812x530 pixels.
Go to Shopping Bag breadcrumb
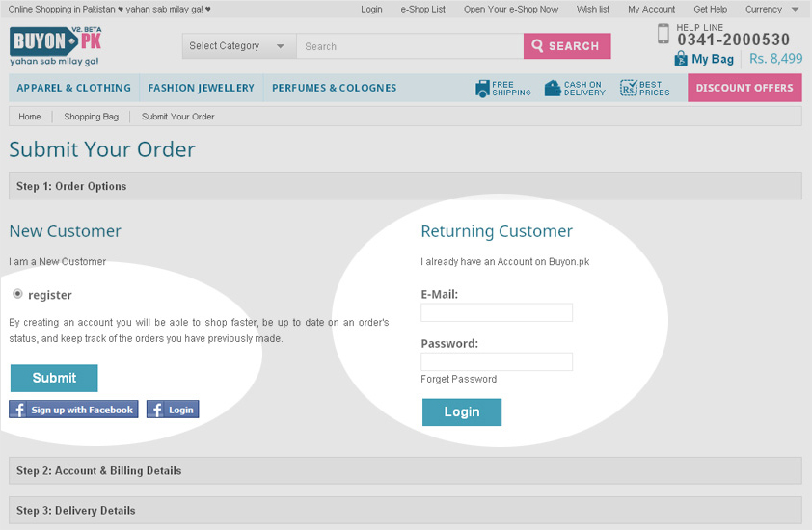[92, 117]
